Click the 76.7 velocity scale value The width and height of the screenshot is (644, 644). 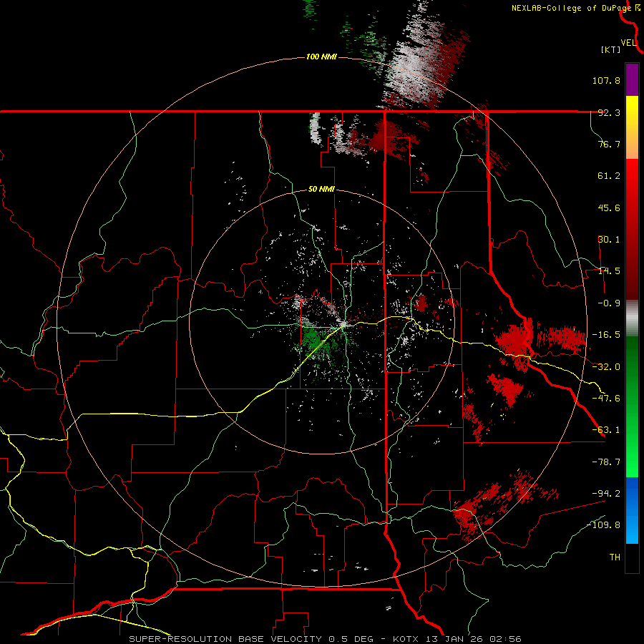pyautogui.click(x=609, y=144)
